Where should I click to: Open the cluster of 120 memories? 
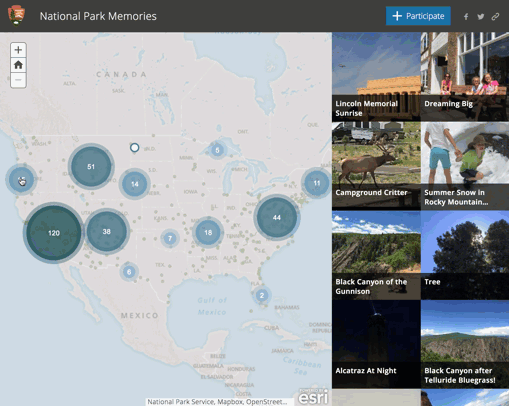[x=54, y=233]
